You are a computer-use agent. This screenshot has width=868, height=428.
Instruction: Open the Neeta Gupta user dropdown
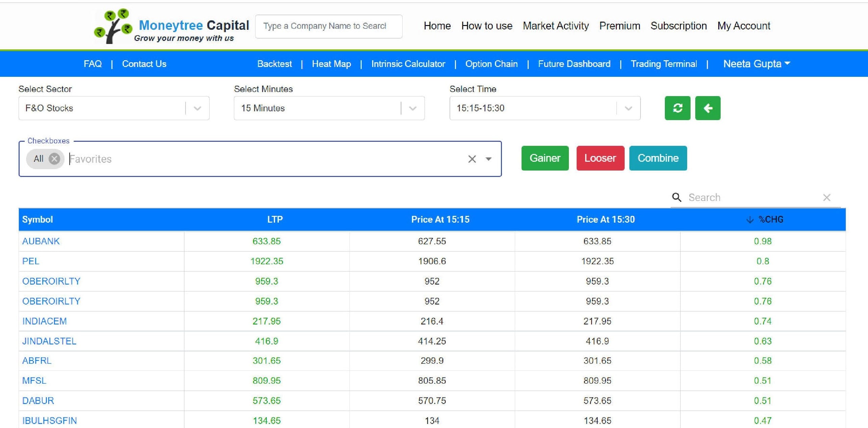coord(756,64)
